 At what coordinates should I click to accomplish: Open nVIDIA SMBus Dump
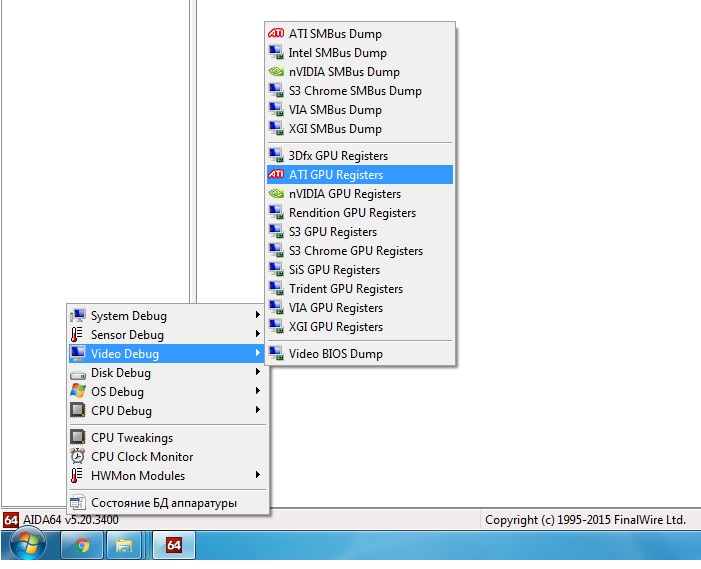(360, 72)
